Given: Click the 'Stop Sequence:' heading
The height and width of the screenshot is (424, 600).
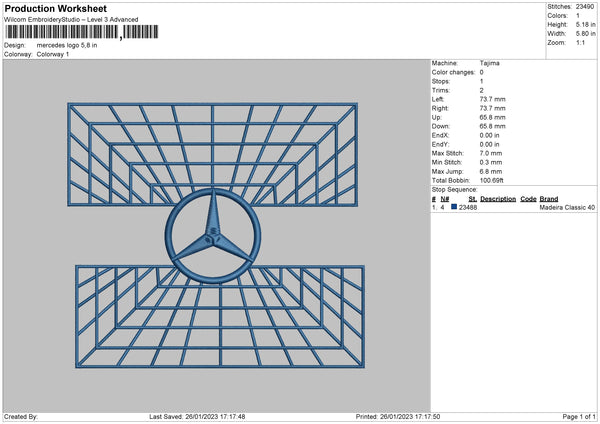Looking at the screenshot, I should click(x=455, y=190).
